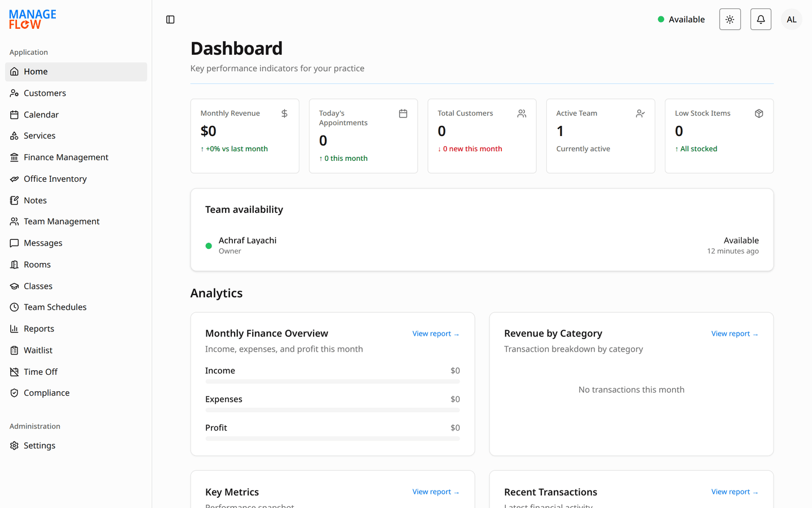Open Settings label under Administration
812x508 pixels.
(39, 446)
